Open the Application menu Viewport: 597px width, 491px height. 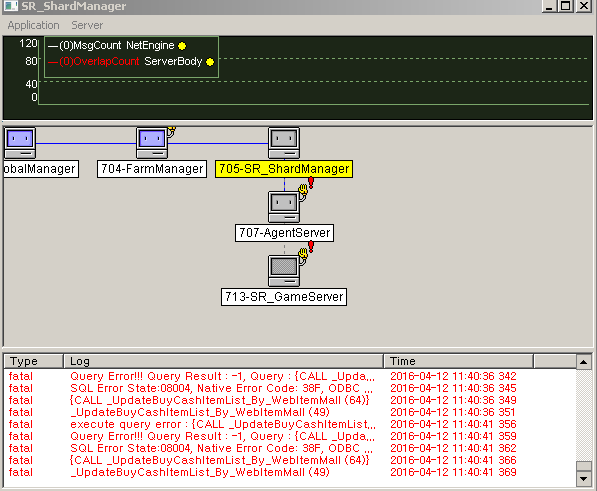coord(34,25)
